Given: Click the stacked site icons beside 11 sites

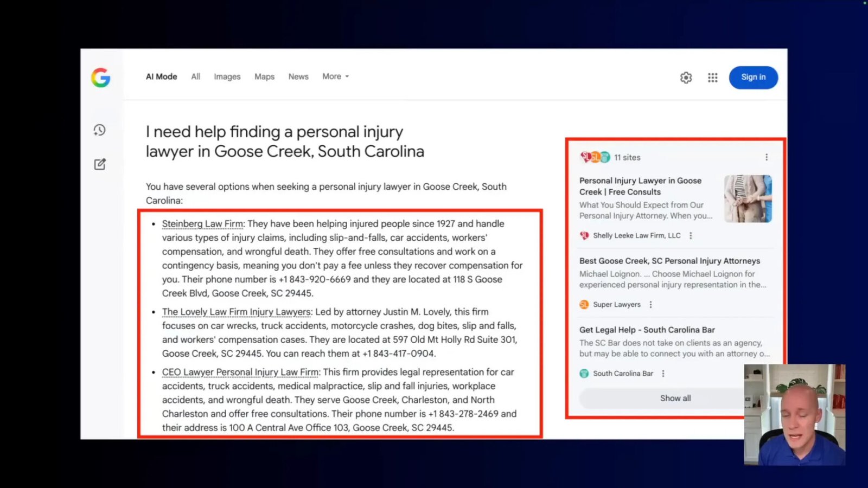Looking at the screenshot, I should pyautogui.click(x=595, y=157).
